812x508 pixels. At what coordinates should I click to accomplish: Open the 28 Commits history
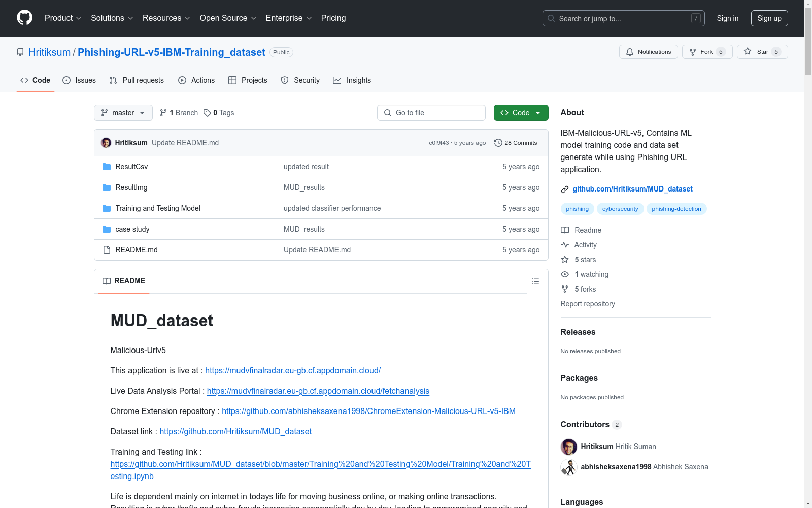pyautogui.click(x=516, y=143)
